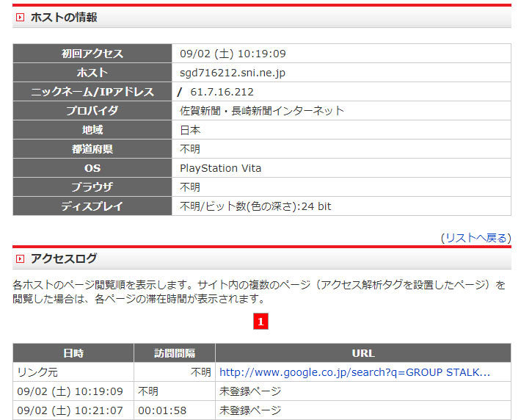Select the 不明 value in ブラウザ row

click(x=190, y=187)
